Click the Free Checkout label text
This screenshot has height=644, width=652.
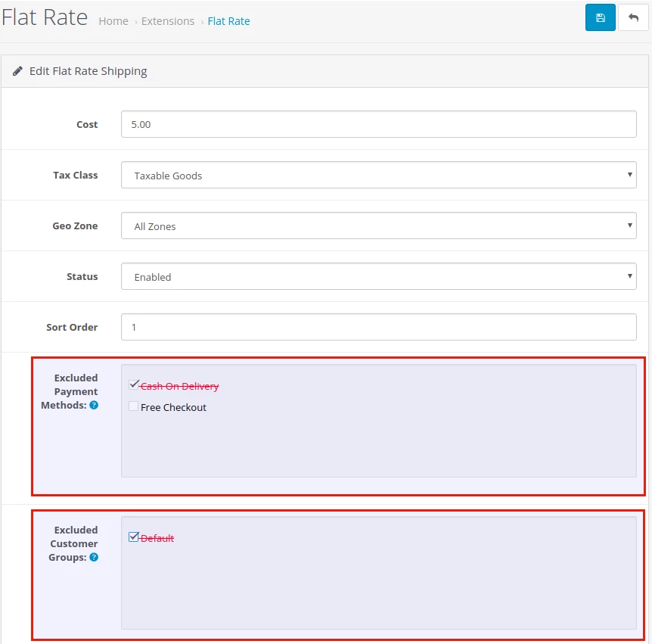click(173, 407)
